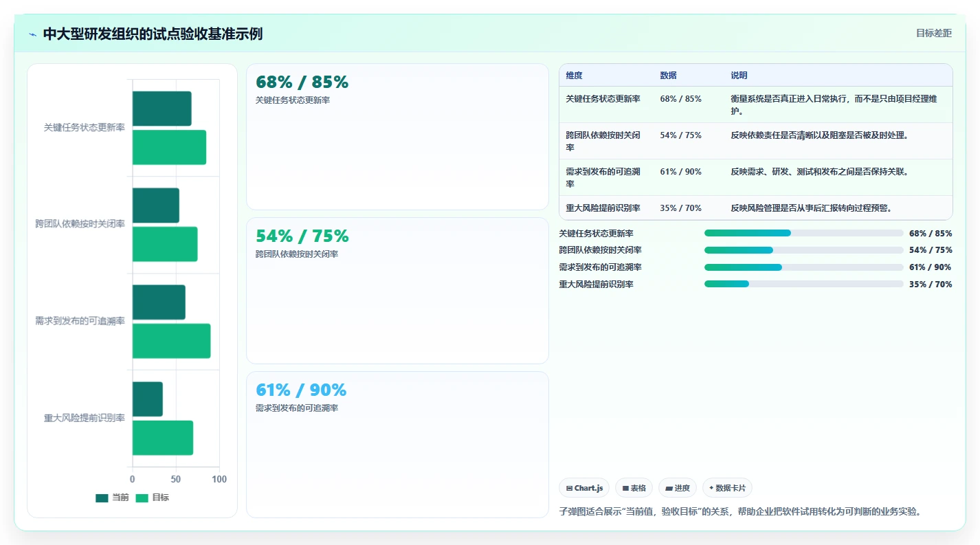Click the 重大风险提前识别率 label in the progress list
Screen dimensions: 980x545
pyautogui.click(x=597, y=285)
